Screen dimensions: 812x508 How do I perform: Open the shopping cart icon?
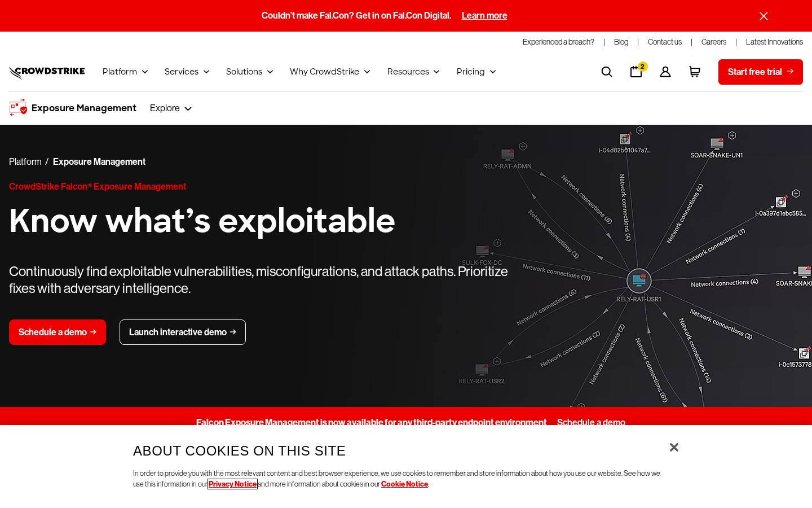pyautogui.click(x=695, y=72)
